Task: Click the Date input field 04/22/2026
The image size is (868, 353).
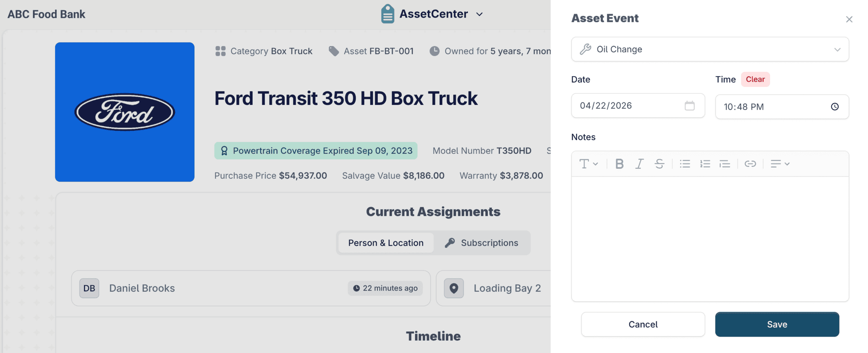Action: pos(638,106)
